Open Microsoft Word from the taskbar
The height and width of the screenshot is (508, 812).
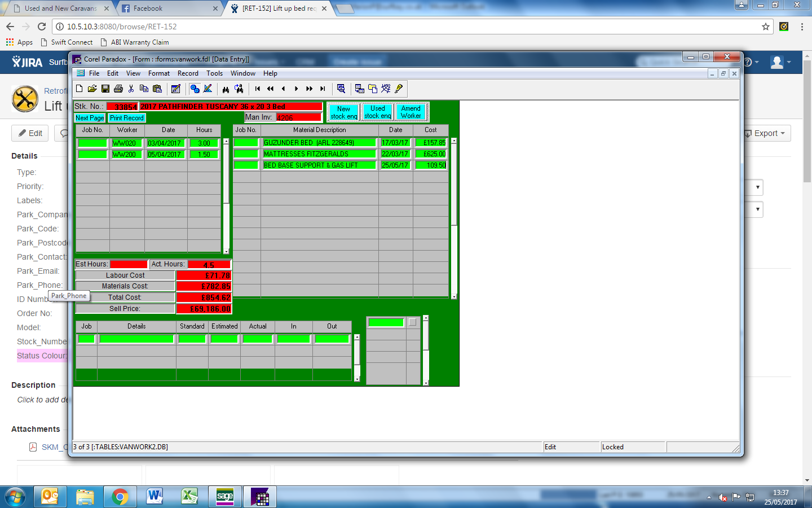point(155,497)
